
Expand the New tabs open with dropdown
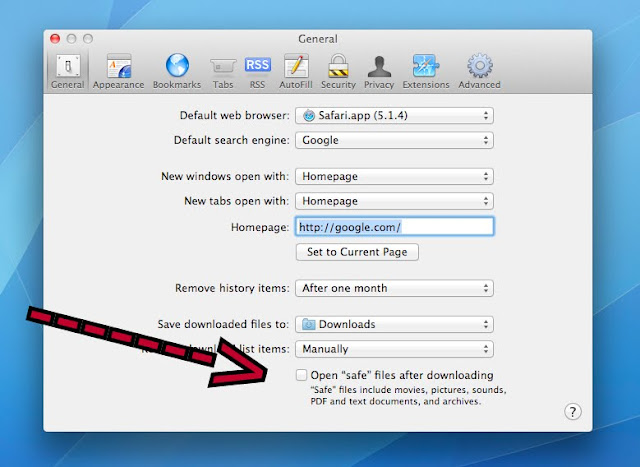pyautogui.click(x=394, y=201)
